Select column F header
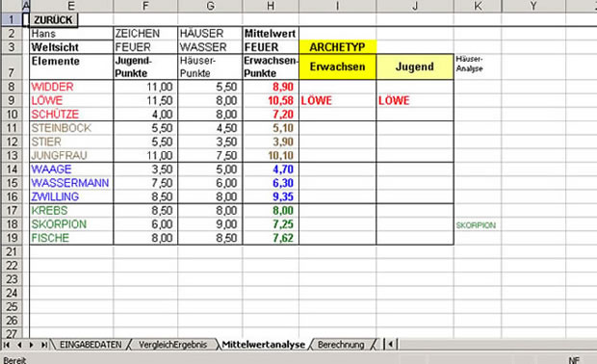This screenshot has height=364, width=597. coord(145,6)
